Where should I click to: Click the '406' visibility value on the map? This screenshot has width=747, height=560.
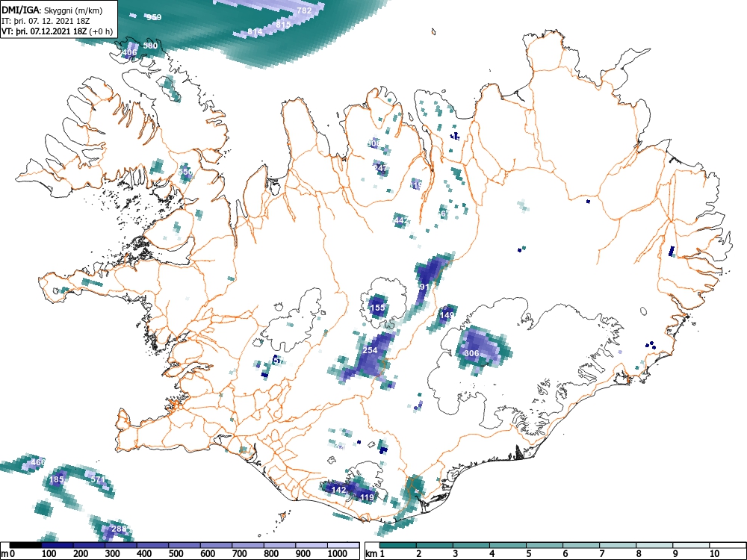[x=129, y=52]
